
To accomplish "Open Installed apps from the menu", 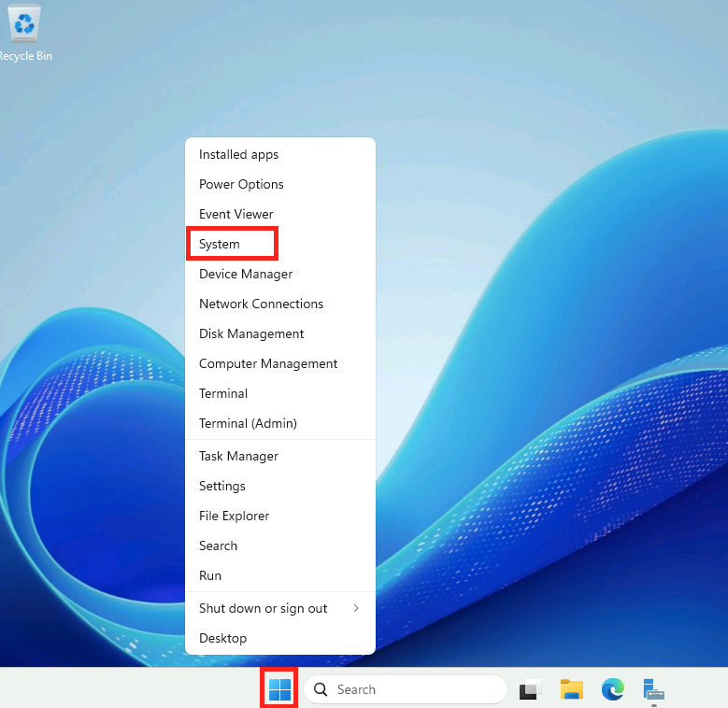I will tap(280, 154).
